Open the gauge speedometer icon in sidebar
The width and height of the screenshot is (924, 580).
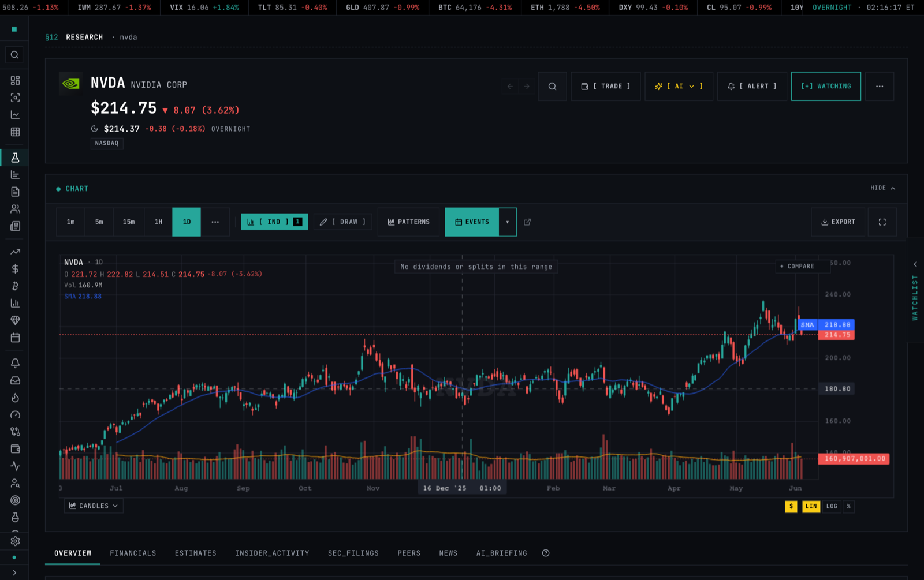click(x=15, y=414)
